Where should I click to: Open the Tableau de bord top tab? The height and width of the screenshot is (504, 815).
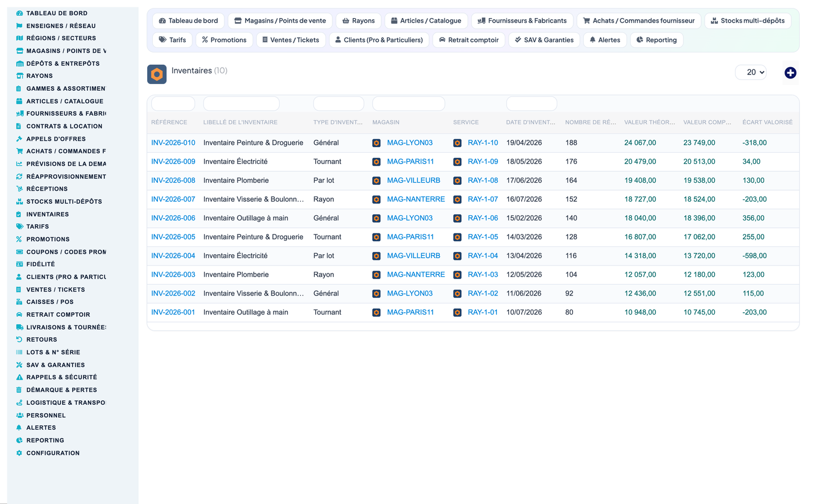pos(188,21)
